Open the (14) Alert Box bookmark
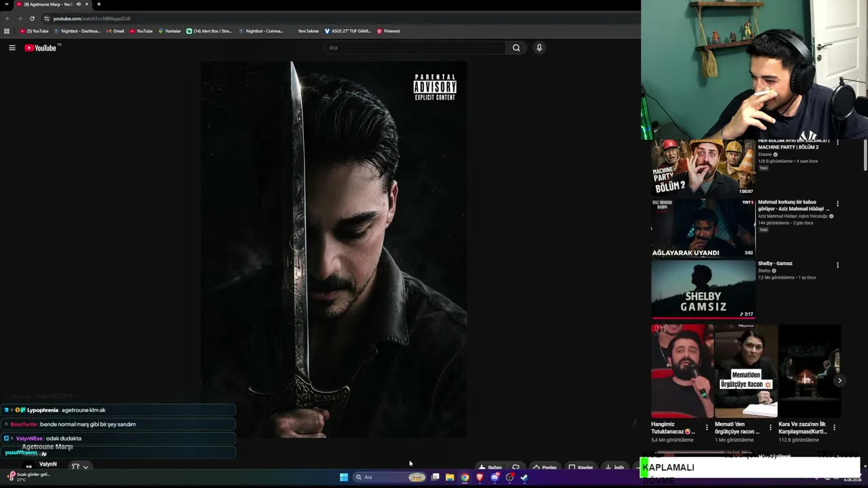 tap(210, 31)
